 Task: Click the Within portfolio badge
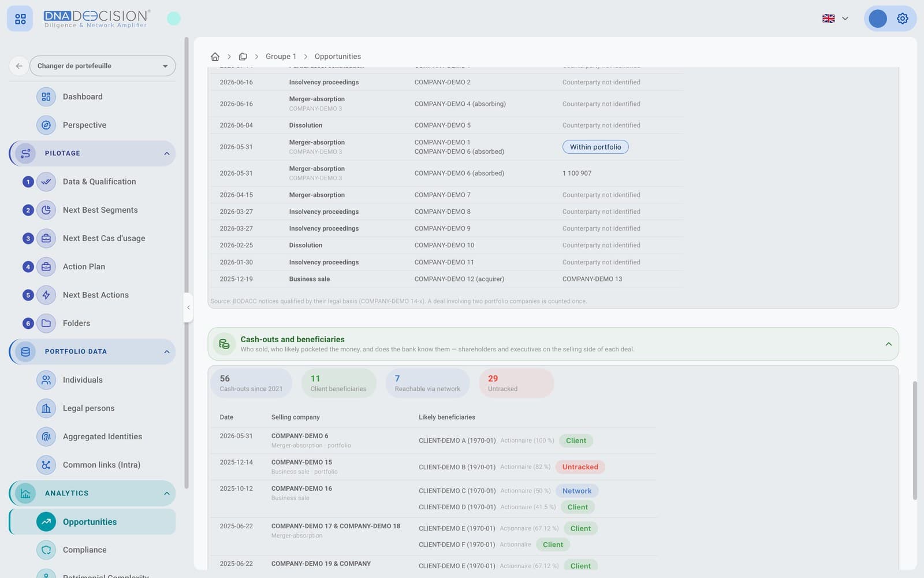click(x=595, y=147)
